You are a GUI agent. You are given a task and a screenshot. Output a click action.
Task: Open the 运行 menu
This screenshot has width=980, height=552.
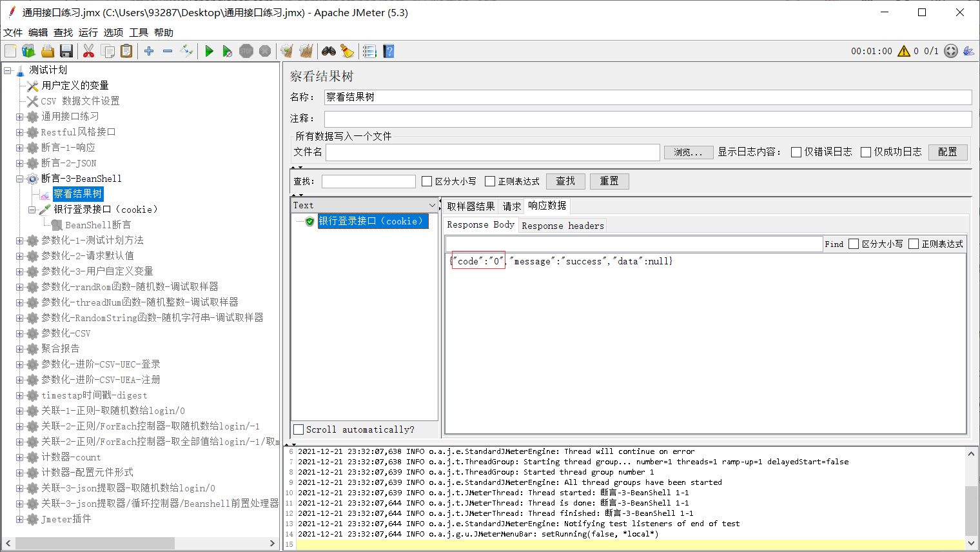(88, 32)
